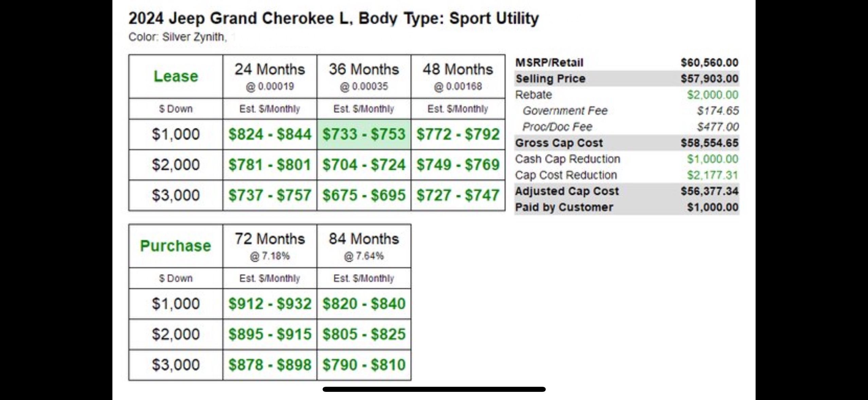Select highlighted $733 - $753 lease payment cell
The width and height of the screenshot is (868, 400).
(x=364, y=134)
